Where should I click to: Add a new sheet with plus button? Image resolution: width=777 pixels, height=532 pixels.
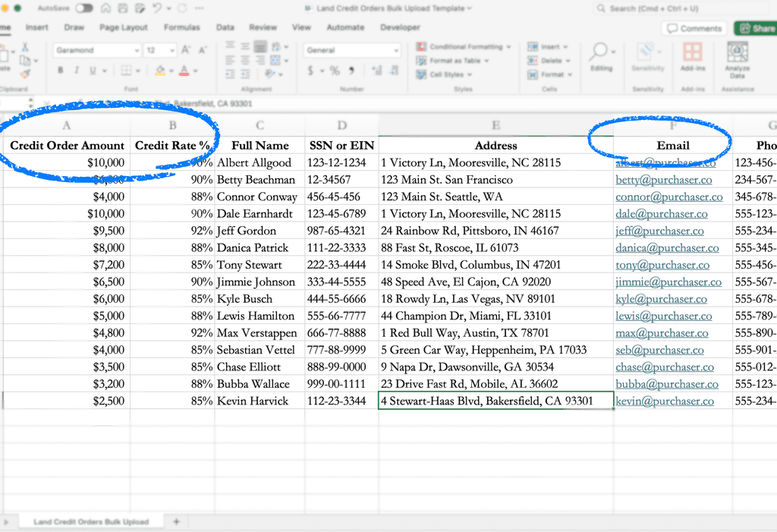[176, 521]
